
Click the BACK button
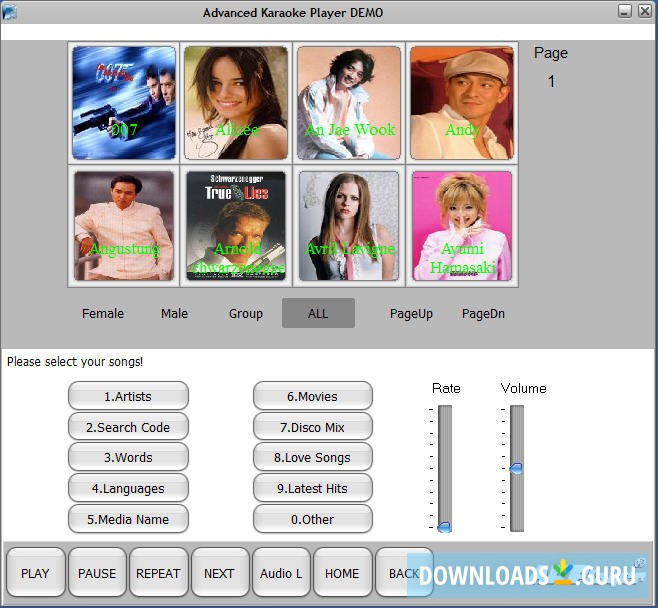click(x=404, y=573)
